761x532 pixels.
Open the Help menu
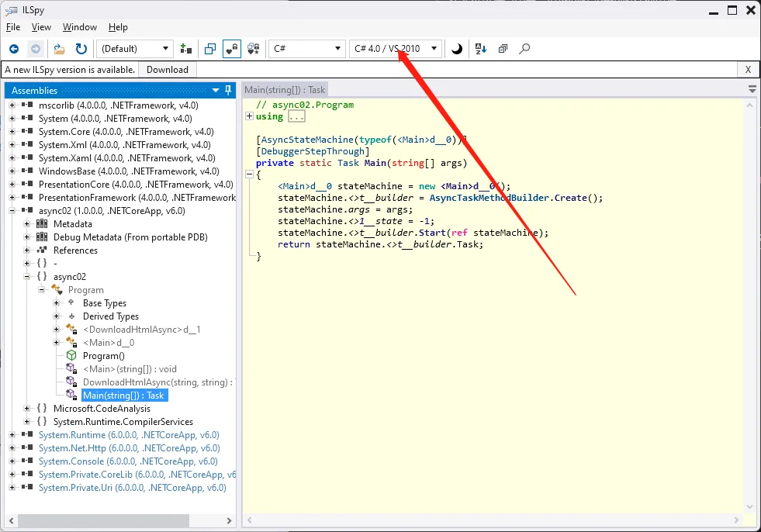pyautogui.click(x=118, y=27)
